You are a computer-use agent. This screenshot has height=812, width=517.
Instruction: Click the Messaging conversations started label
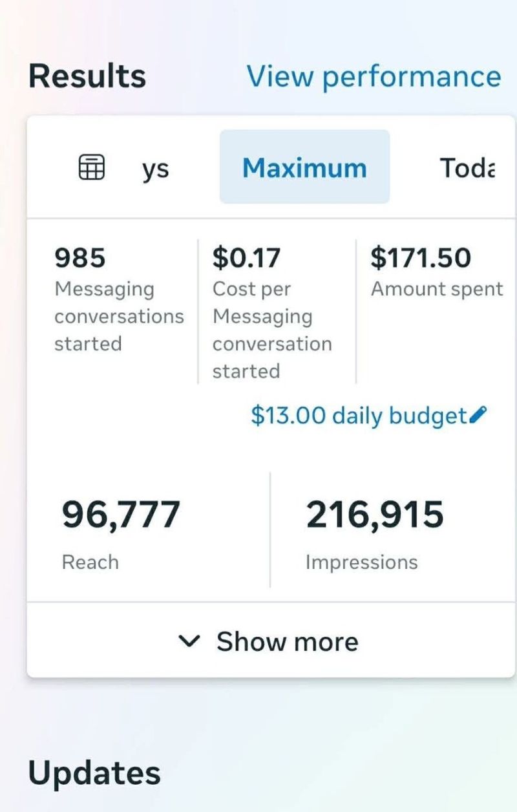click(x=119, y=316)
